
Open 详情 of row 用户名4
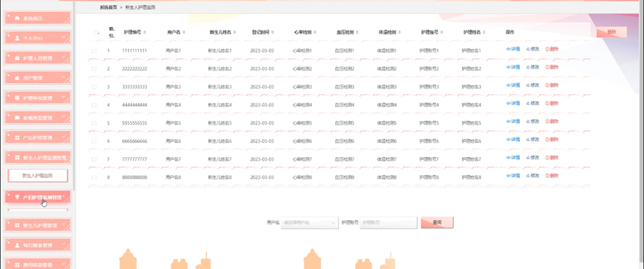coord(513,104)
